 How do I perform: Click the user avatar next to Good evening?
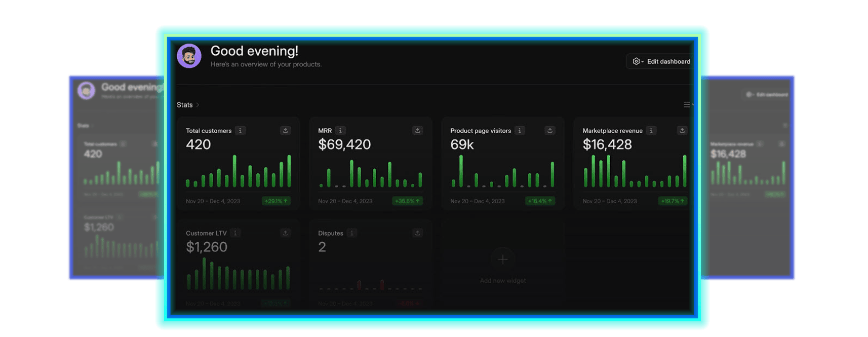coord(189,56)
